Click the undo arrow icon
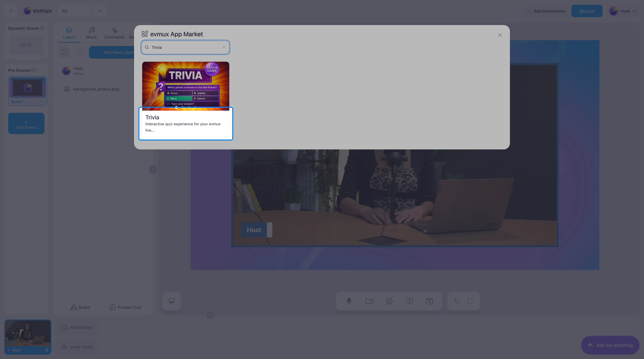Image resolution: width=644 pixels, height=359 pixels. 64,52
